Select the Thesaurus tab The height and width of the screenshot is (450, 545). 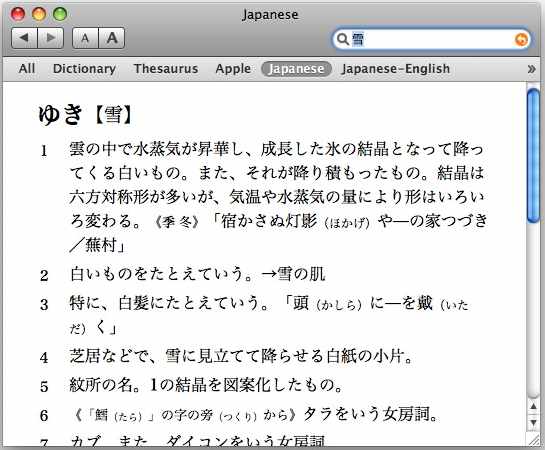166,68
